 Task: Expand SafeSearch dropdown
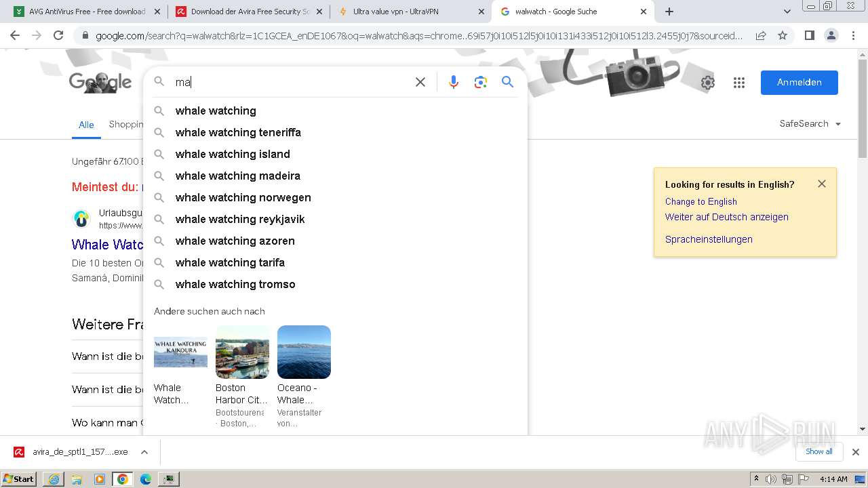(810, 124)
